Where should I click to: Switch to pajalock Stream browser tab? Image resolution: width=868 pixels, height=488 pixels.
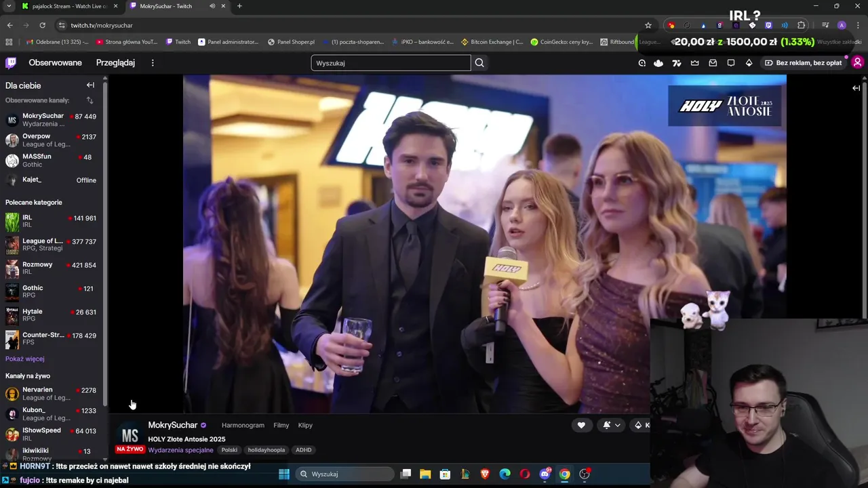pyautogui.click(x=68, y=6)
